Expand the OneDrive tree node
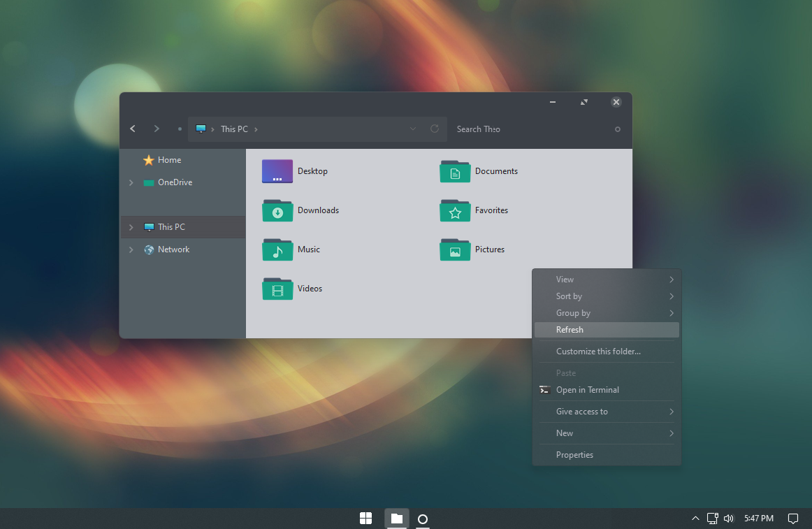 coord(131,182)
